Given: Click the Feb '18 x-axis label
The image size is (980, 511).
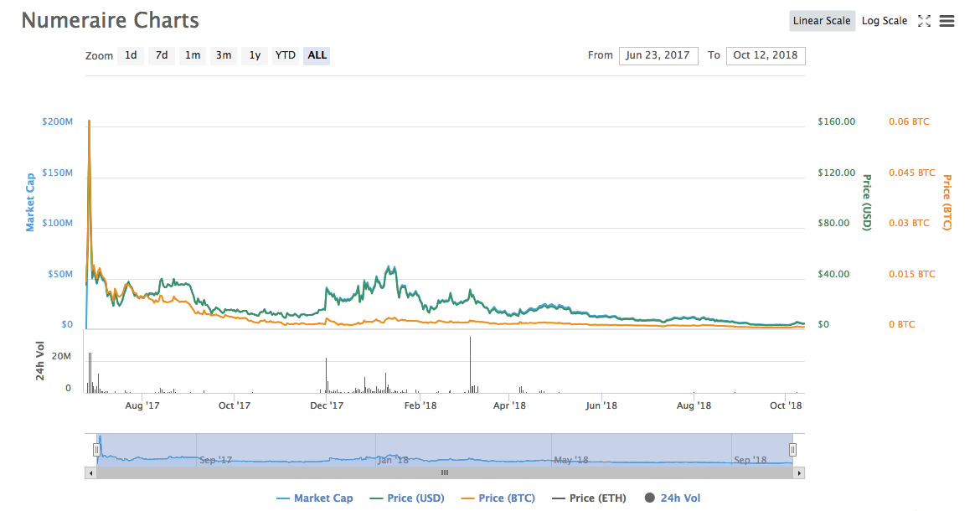Looking at the screenshot, I should pos(420,405).
